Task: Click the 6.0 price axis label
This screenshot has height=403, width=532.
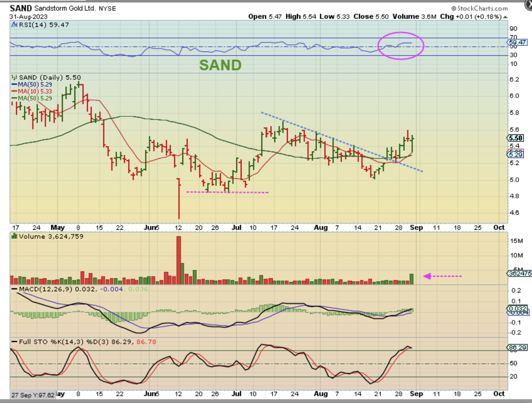Action: point(514,96)
